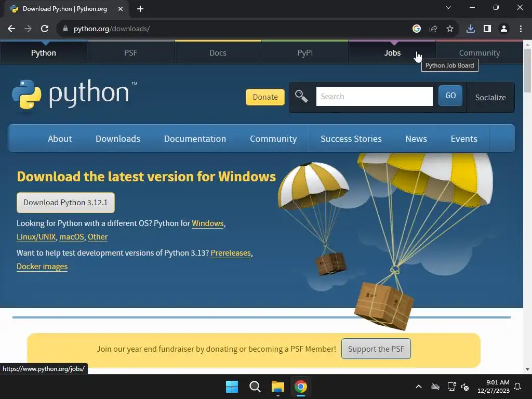
Task: Click the URL text python.org/downloads/
Action: (112, 29)
